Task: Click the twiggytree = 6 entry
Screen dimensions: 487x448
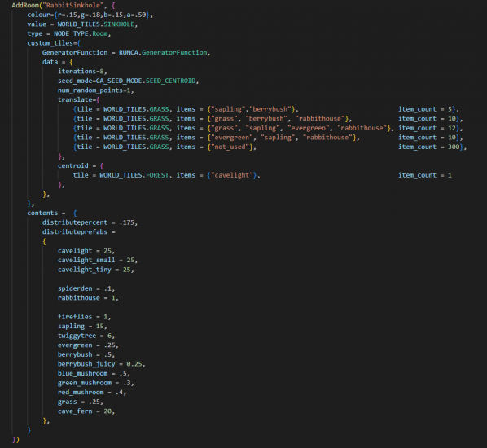Action: pyautogui.click(x=86, y=336)
